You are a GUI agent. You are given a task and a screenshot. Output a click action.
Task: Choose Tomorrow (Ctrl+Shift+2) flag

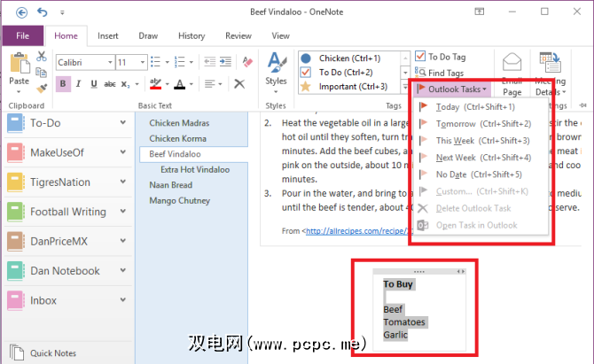click(x=481, y=124)
